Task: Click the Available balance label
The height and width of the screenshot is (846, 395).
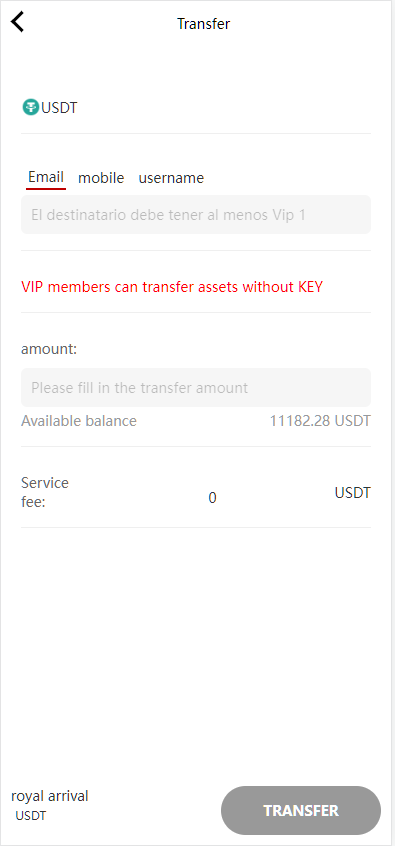Action: [79, 421]
